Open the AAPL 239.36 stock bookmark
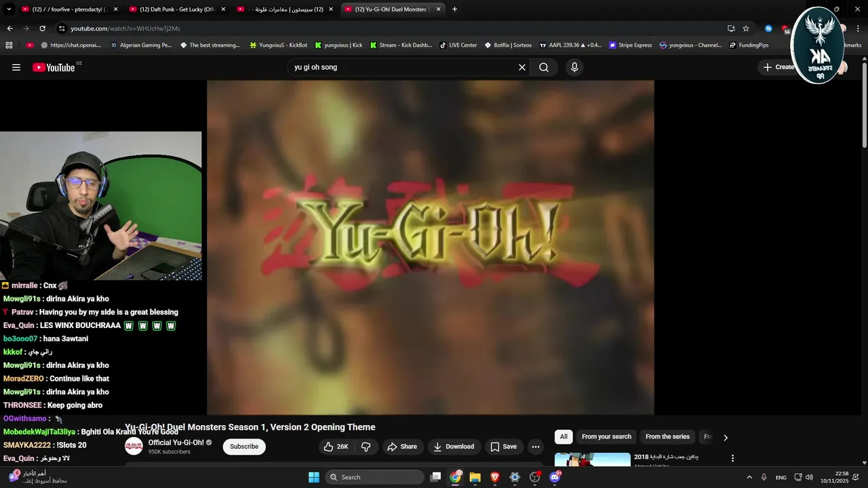Screen dimensions: 868x488 570,45
